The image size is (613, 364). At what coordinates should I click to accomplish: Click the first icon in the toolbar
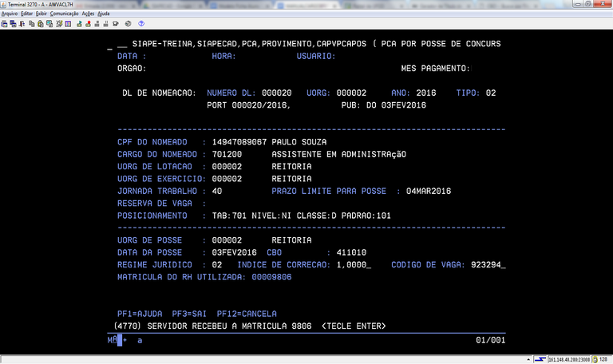4,24
